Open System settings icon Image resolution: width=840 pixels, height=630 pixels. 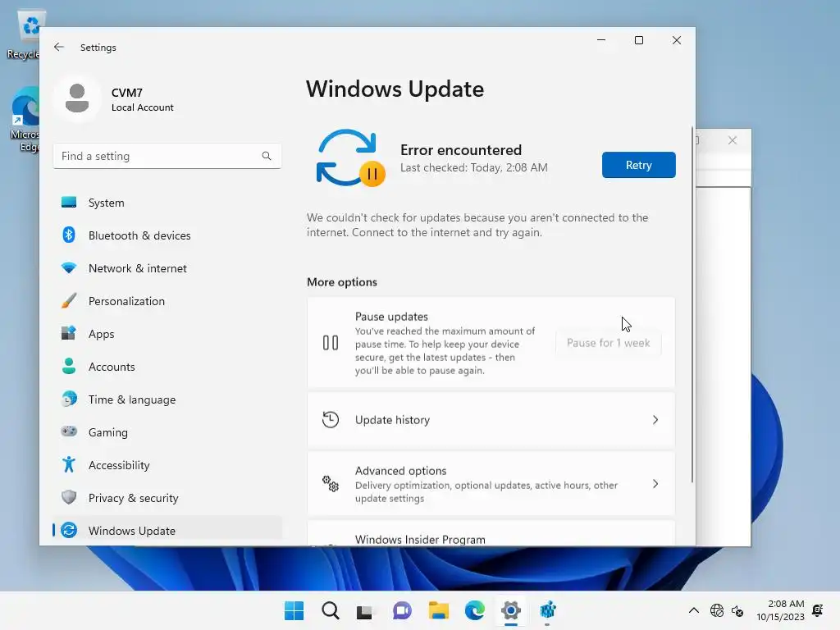[69, 203]
